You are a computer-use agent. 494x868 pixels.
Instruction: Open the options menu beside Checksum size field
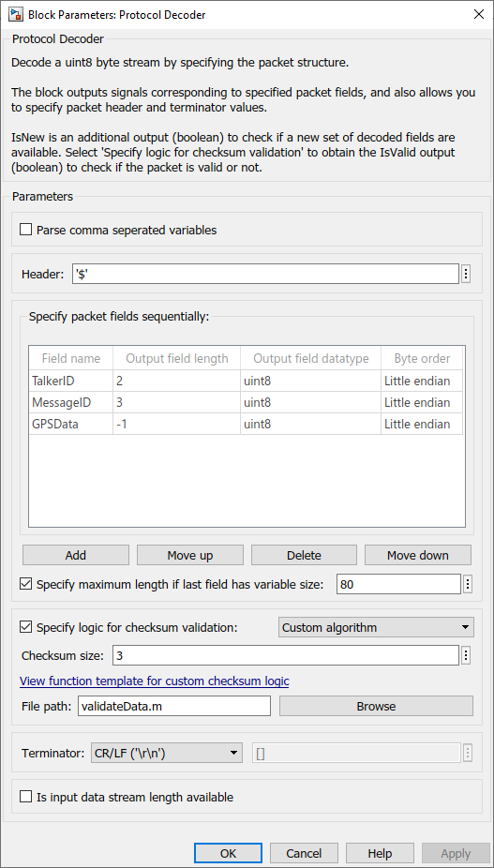point(466,656)
